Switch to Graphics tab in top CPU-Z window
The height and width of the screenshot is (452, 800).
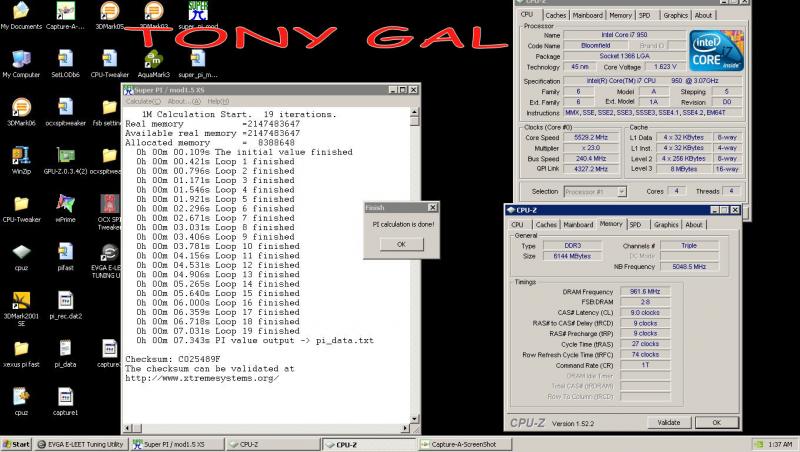click(x=676, y=15)
